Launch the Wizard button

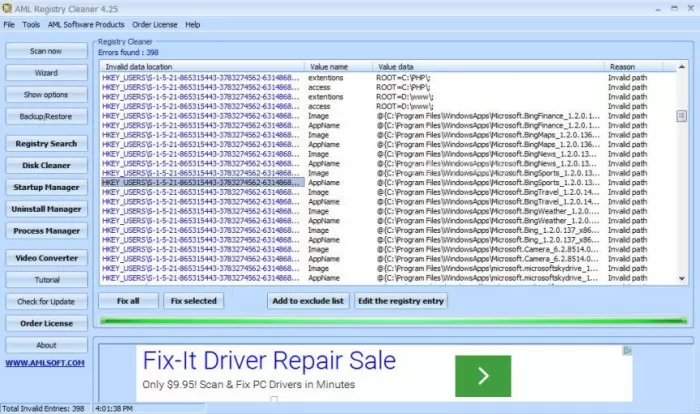46,73
